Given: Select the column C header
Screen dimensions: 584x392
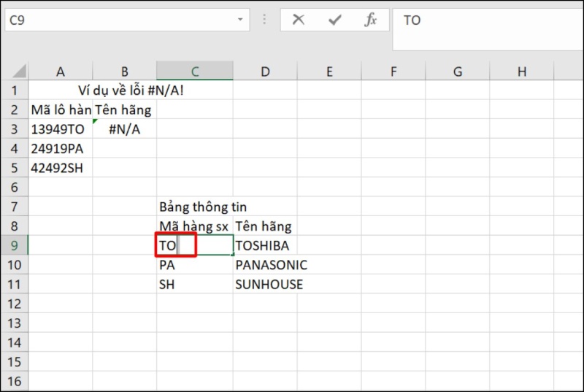Looking at the screenshot, I should (195, 71).
